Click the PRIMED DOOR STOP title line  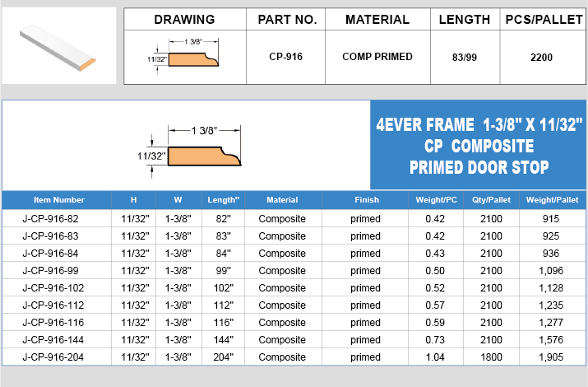click(479, 167)
